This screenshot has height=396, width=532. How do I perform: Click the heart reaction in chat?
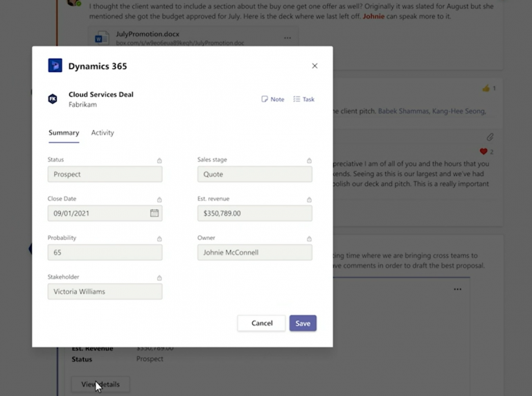click(x=484, y=151)
